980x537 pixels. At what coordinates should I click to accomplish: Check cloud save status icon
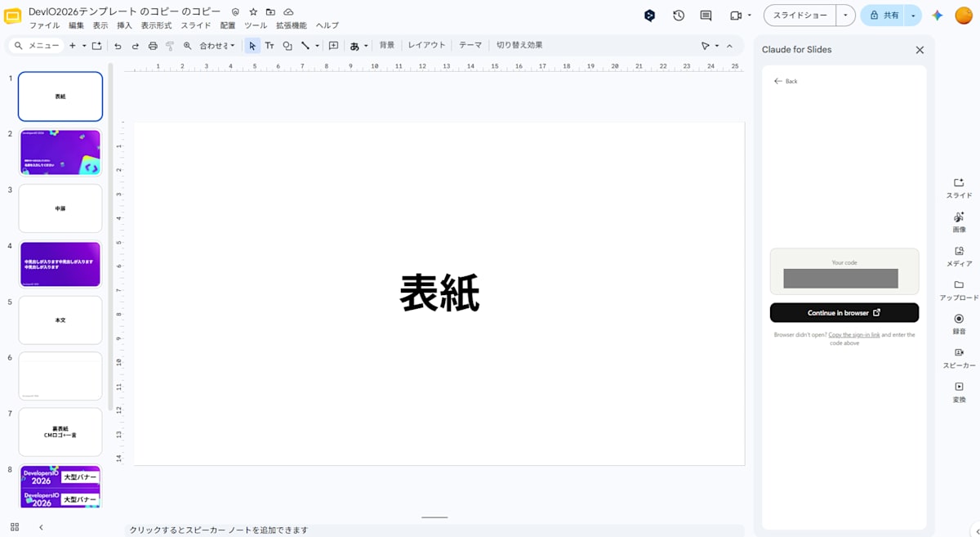point(288,12)
